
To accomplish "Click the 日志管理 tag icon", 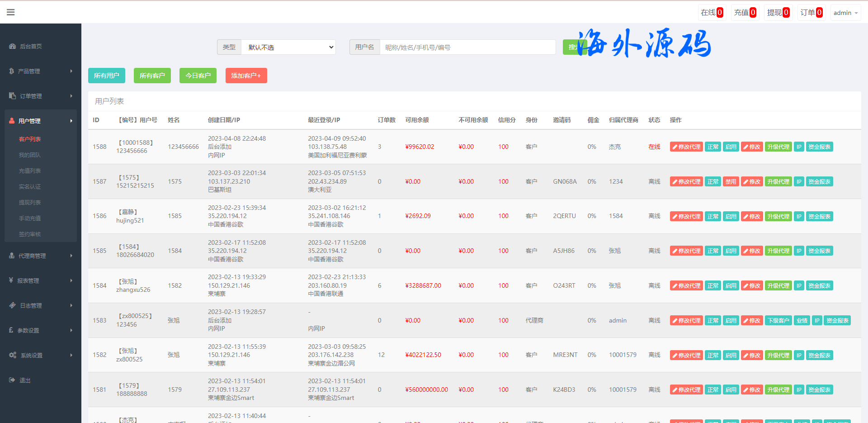I will [x=13, y=305].
